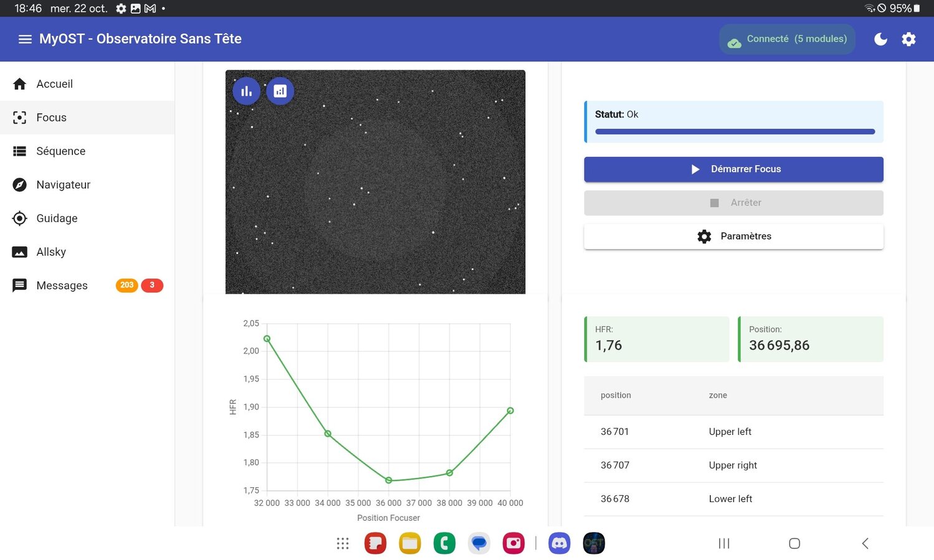Toggle dark mode with the moon icon

coord(880,39)
